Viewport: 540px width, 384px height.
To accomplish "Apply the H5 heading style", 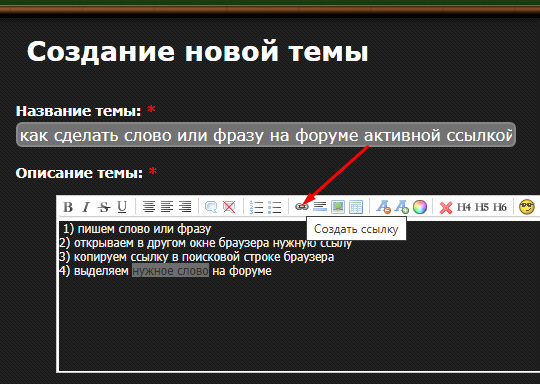I will 482,207.
